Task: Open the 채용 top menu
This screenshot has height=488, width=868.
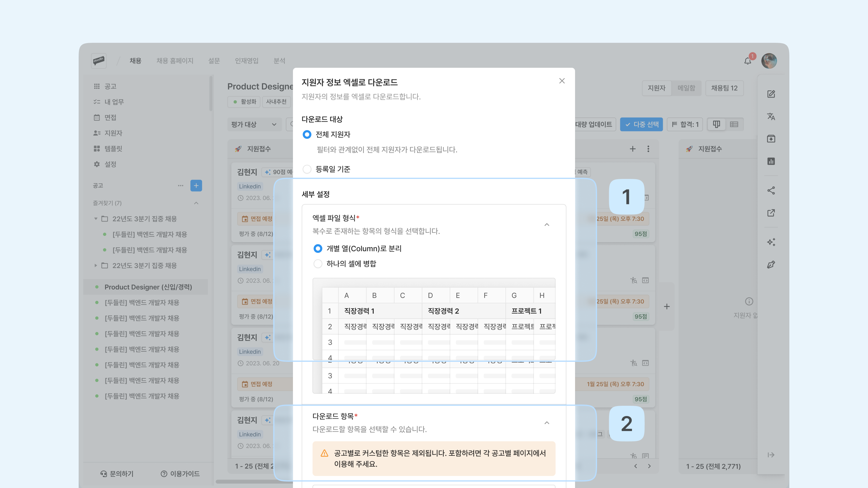Action: [135, 61]
